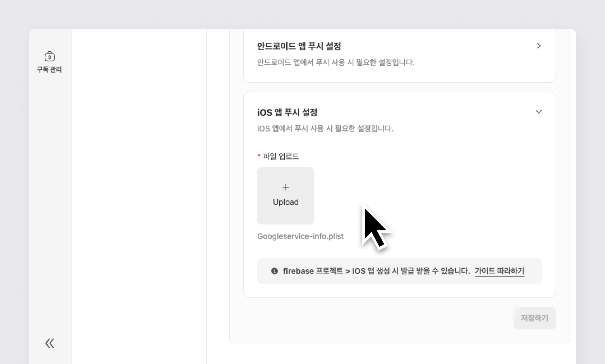Click the Android push description text
The width and height of the screenshot is (605, 364).
[x=335, y=62]
